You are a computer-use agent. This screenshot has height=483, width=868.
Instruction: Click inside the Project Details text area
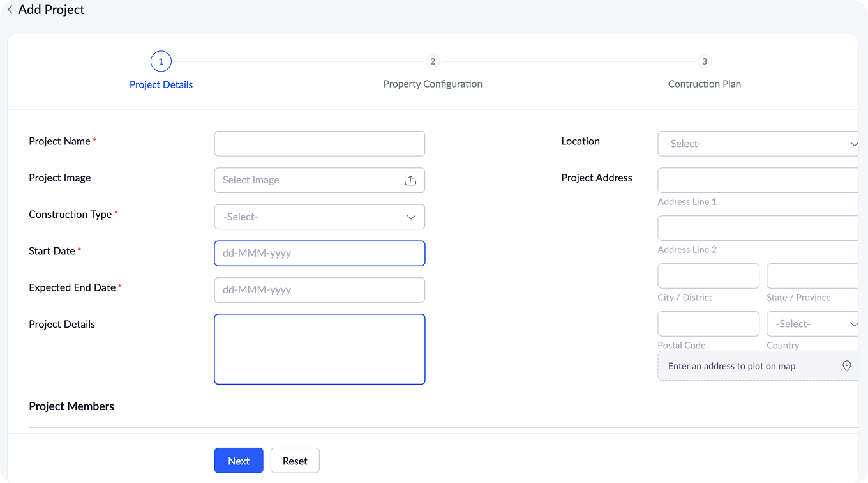click(x=319, y=349)
